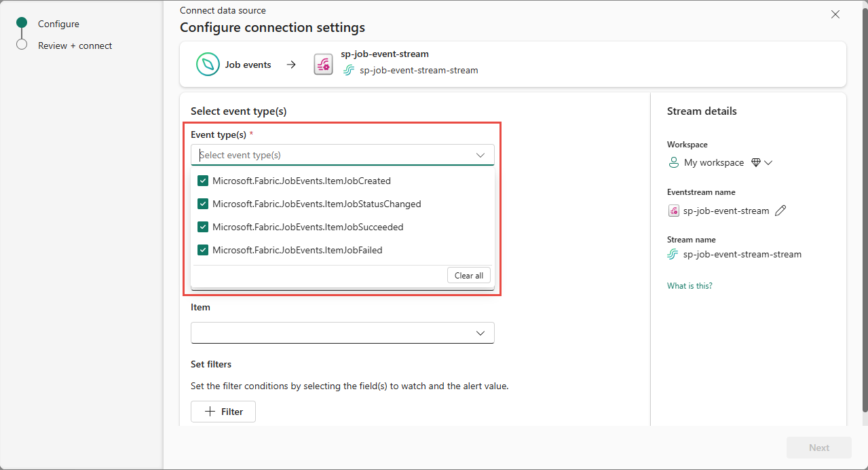
Task: Click the workspace person icon
Action: (x=673, y=163)
